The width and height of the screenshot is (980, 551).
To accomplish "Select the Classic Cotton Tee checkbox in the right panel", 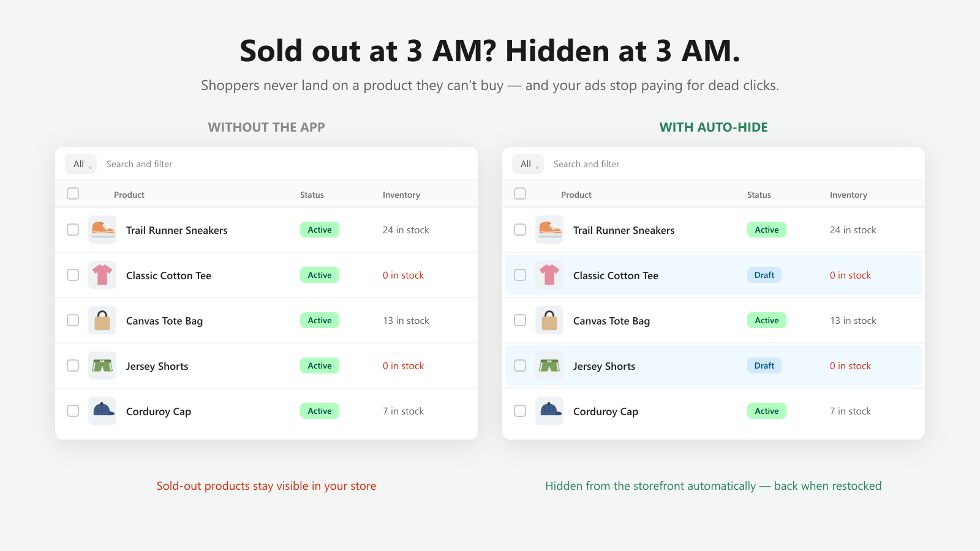I will click(x=520, y=275).
